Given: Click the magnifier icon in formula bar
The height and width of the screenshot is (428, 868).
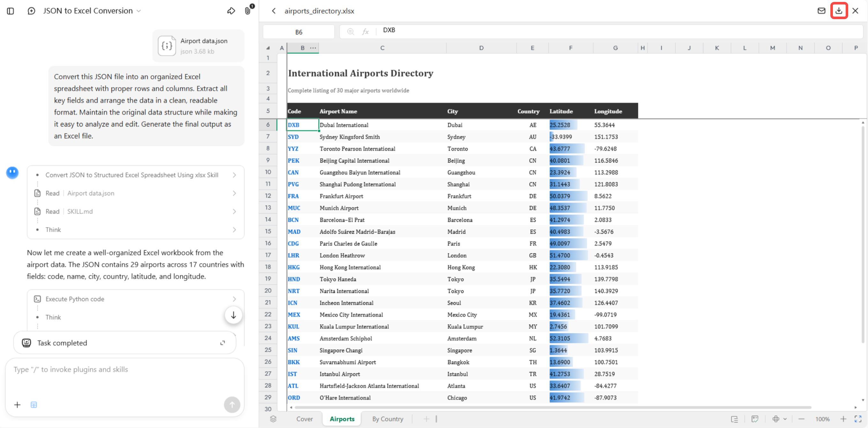Looking at the screenshot, I should click(x=350, y=31).
